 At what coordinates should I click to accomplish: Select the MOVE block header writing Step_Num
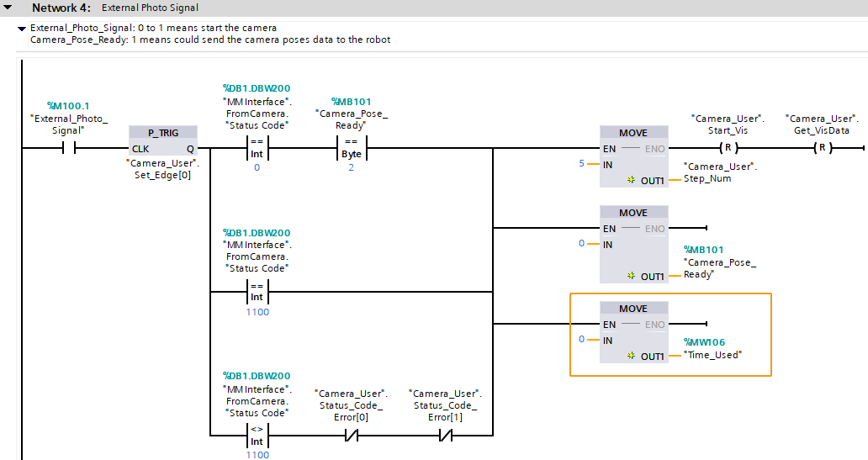[x=633, y=133]
